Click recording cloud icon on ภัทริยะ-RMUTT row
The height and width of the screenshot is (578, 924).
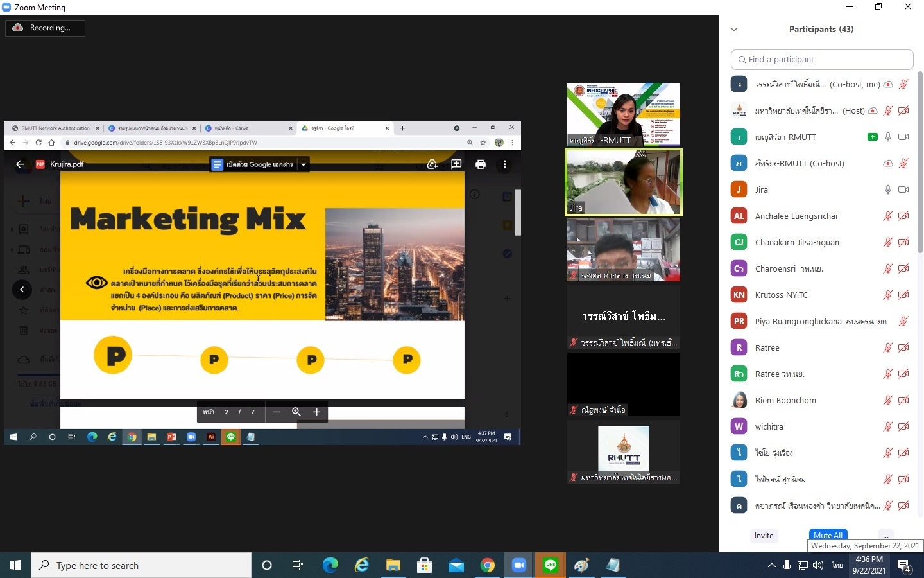tap(888, 164)
